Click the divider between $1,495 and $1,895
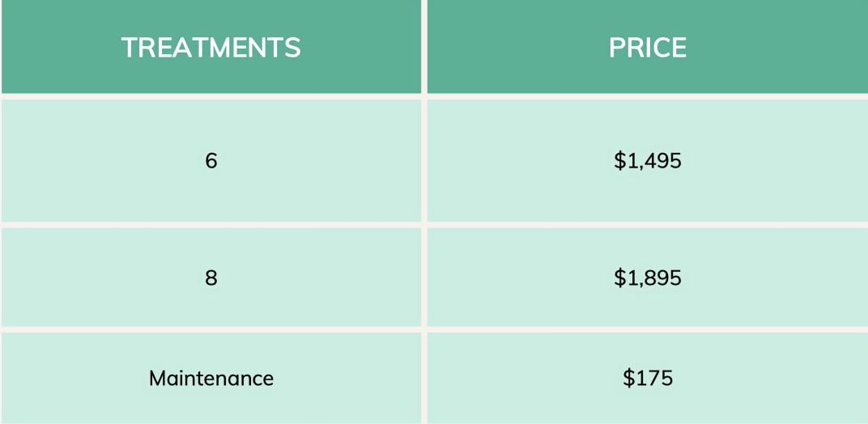This screenshot has width=868, height=424. [x=647, y=224]
